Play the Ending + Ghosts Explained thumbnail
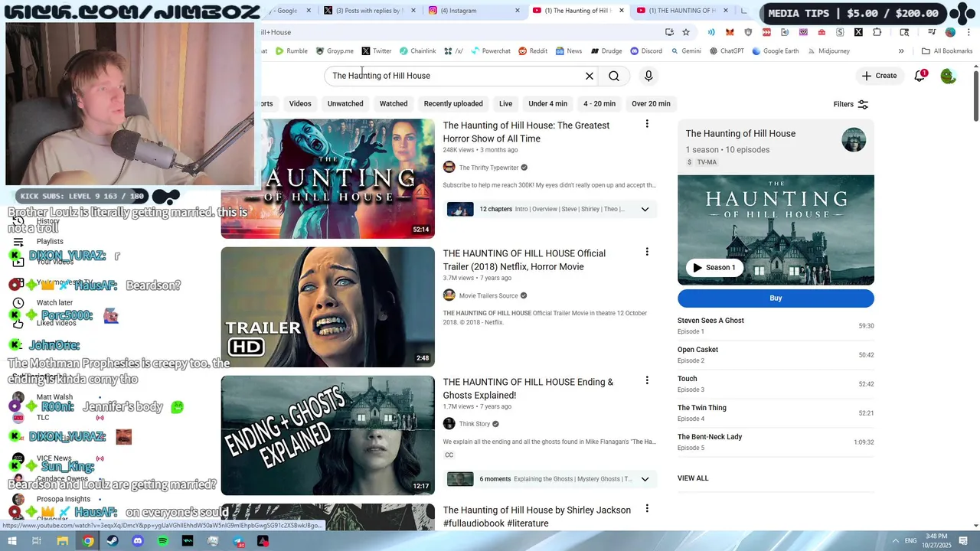Viewport: 980px width, 551px height. (328, 435)
